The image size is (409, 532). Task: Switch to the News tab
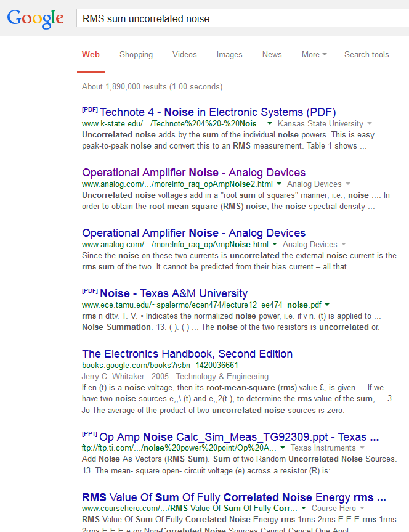[x=272, y=55]
